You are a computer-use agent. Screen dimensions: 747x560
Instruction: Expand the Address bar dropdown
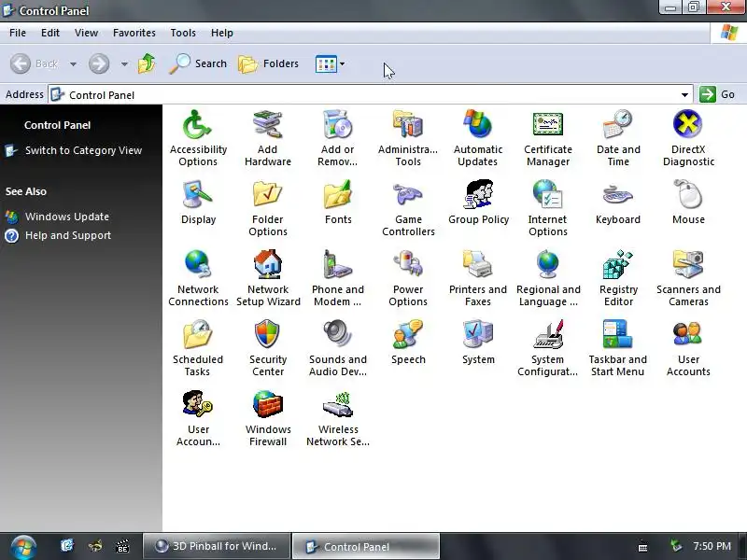684,95
